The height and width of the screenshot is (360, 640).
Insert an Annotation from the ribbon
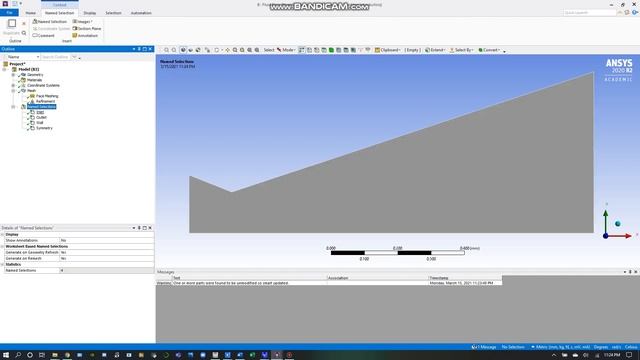(85, 36)
